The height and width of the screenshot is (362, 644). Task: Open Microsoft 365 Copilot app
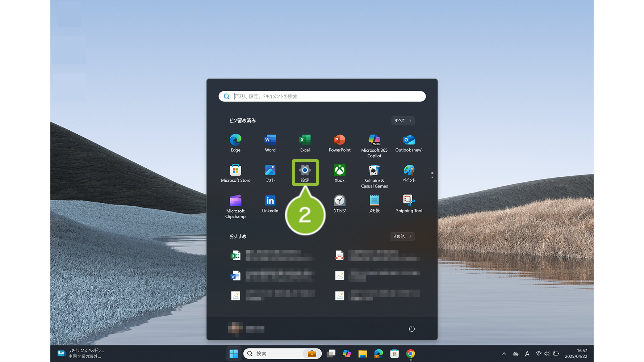point(374,146)
